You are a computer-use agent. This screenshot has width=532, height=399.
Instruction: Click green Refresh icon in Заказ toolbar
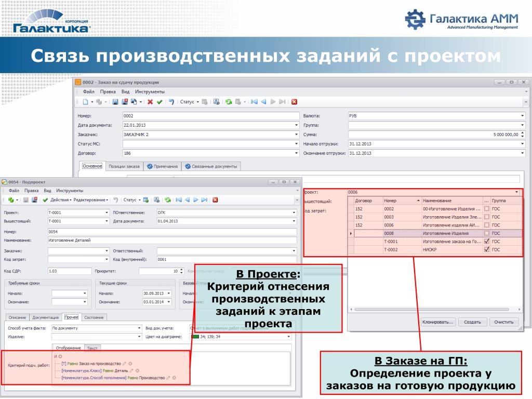(x=229, y=102)
